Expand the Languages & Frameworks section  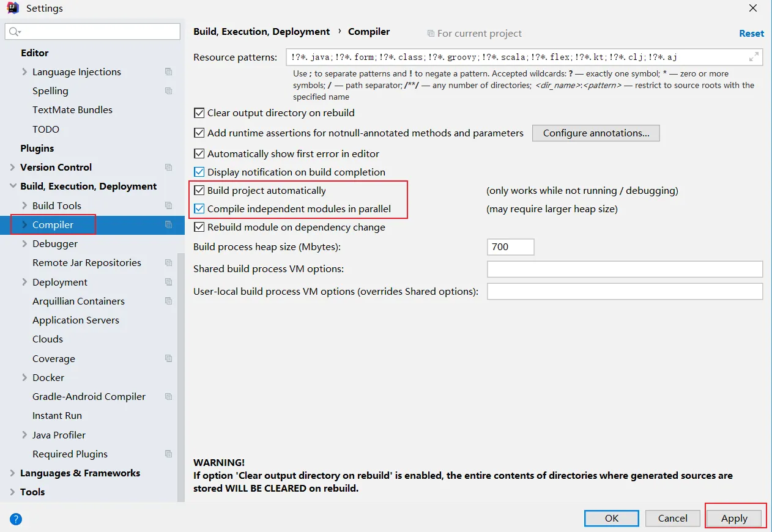[12, 473]
